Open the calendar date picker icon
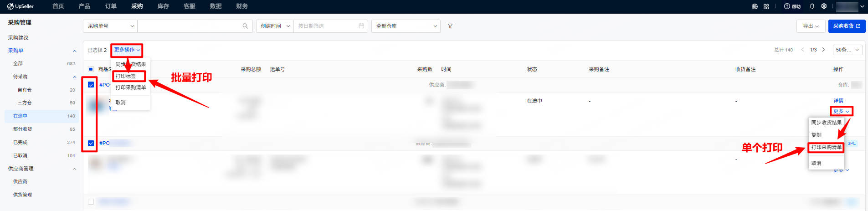Viewport: 868px width, 211px height. pyautogui.click(x=361, y=26)
